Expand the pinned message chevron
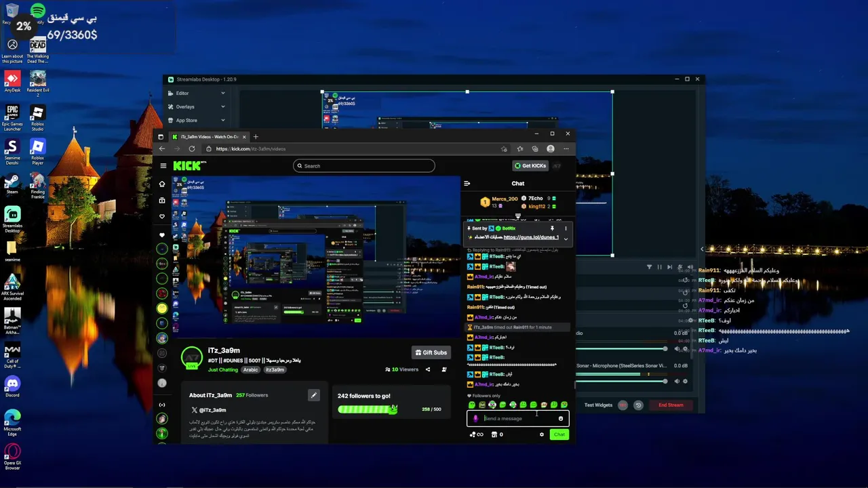Screen dimensions: 868x488 [x=566, y=239]
